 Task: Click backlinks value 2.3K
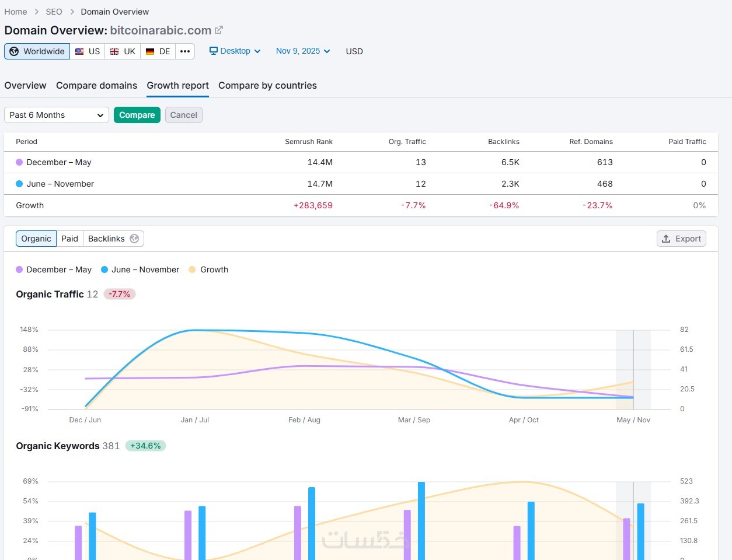pos(510,184)
